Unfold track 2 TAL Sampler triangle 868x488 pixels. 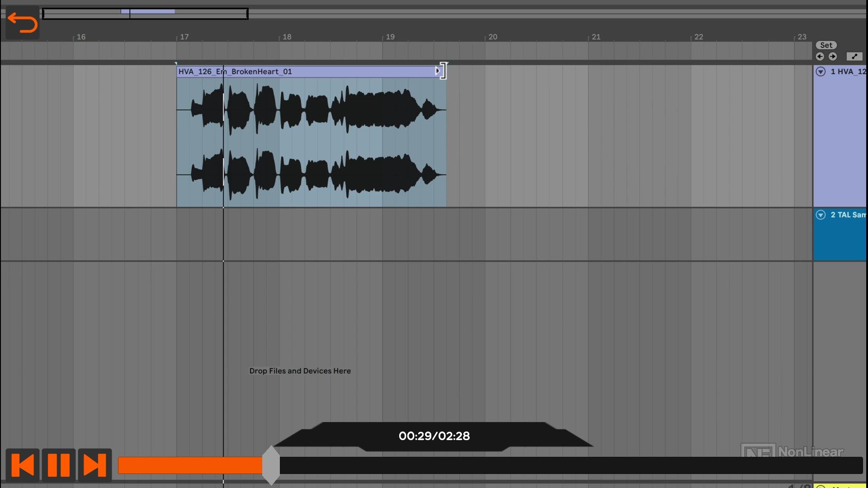[821, 215]
